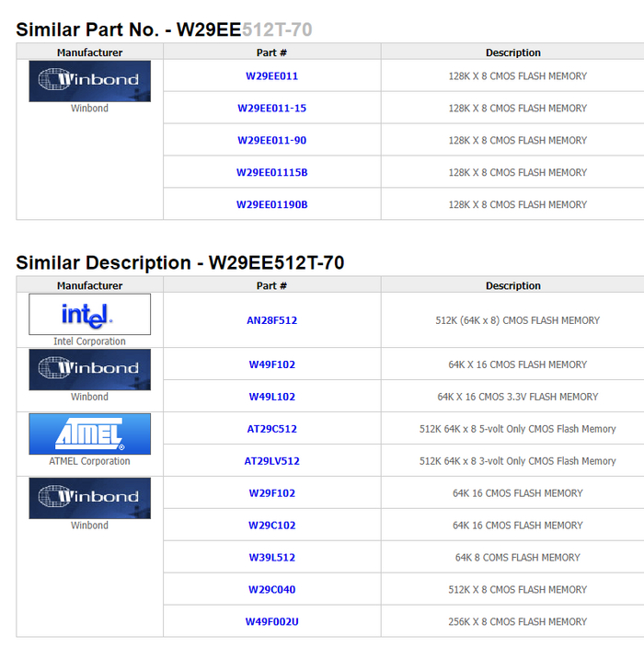This screenshot has height=659, width=644.
Task: Click '512K X 8 CMOS FLASH MEMORY' description
Action: (x=518, y=590)
